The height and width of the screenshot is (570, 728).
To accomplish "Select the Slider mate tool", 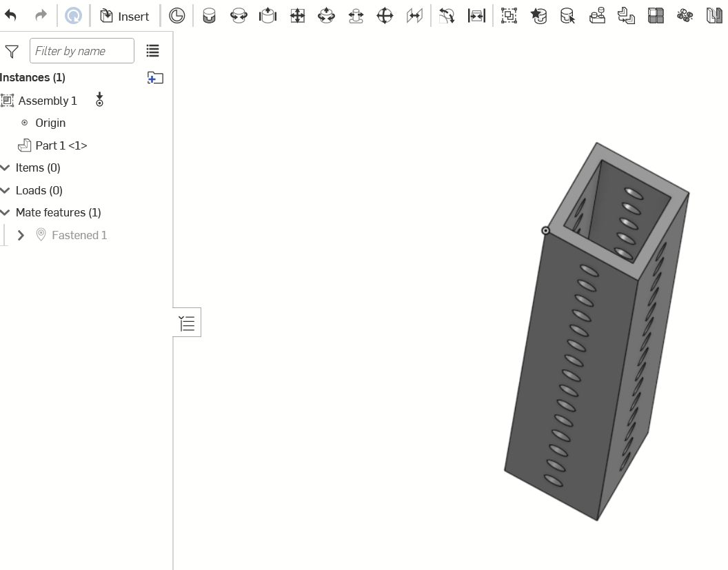I will [268, 16].
